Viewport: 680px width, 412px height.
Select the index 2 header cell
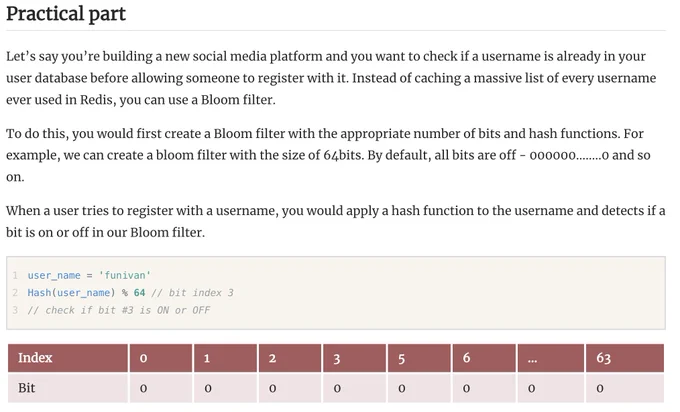(290, 358)
